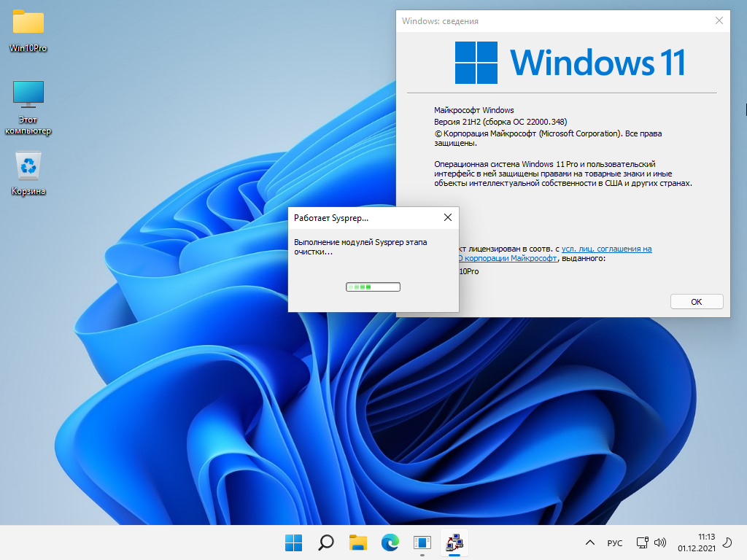Click the Работает Sysprep title bar text
This screenshot has width=747, height=560.
(331, 217)
